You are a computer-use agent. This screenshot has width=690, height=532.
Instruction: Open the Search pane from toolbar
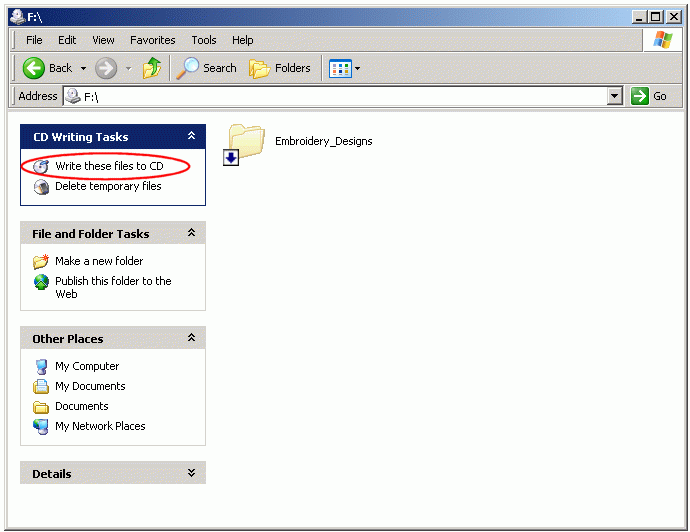(207, 68)
